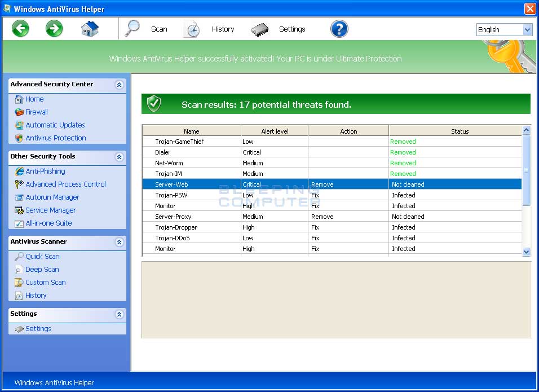The image size is (539, 392).
Task: Select the Trojan-GameThief row name
Action: click(x=179, y=142)
